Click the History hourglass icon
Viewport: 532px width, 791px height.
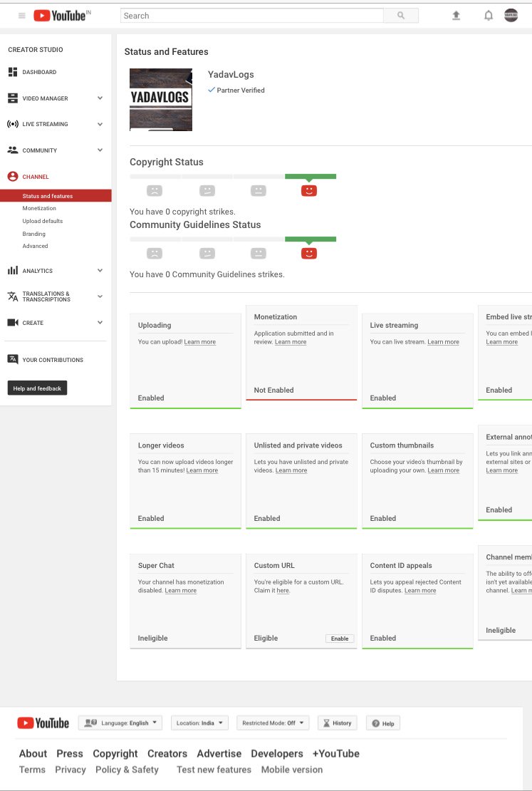click(326, 723)
